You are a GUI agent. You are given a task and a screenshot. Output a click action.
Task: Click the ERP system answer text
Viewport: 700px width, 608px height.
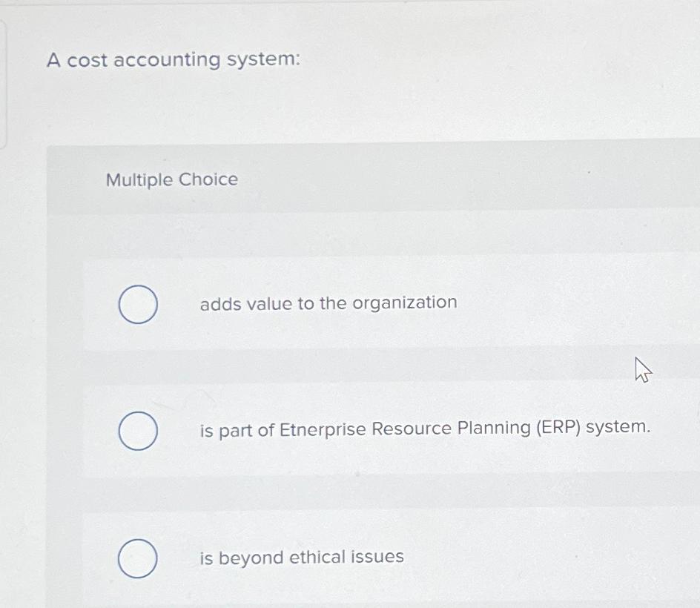[424, 428]
